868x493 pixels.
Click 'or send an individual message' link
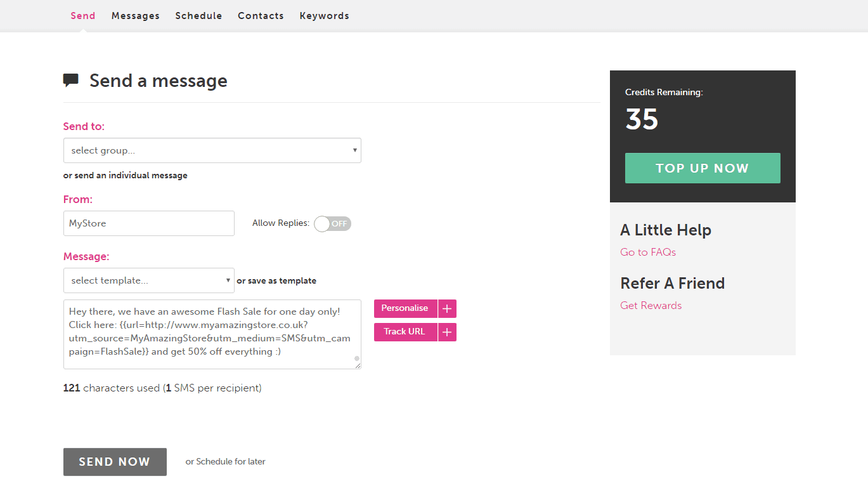[x=126, y=176]
